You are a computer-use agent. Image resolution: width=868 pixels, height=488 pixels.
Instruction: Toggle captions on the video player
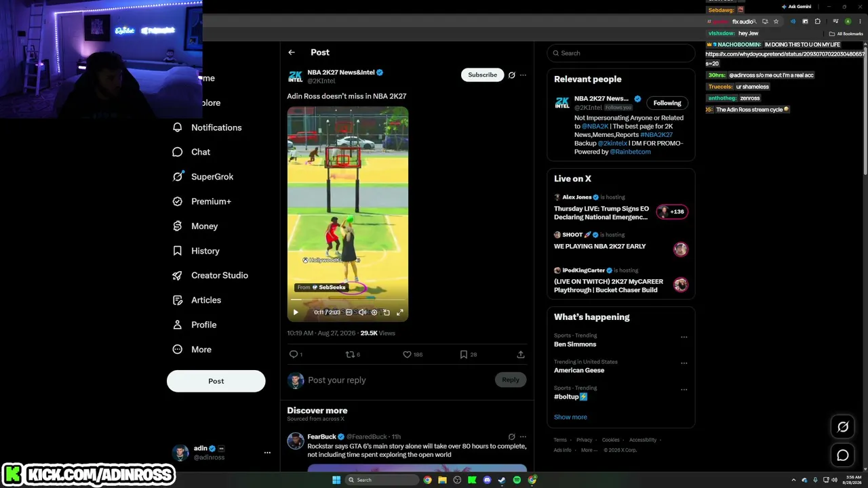tap(349, 312)
